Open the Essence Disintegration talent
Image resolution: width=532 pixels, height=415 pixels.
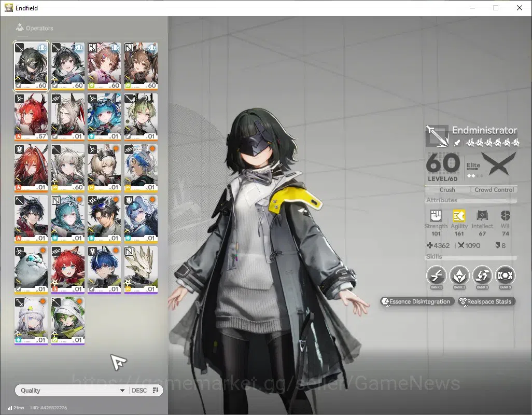pyautogui.click(x=417, y=301)
